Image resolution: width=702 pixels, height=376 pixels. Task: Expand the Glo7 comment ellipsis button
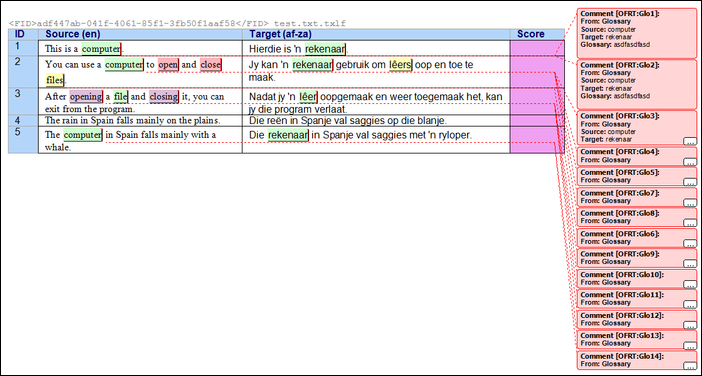pos(690,202)
